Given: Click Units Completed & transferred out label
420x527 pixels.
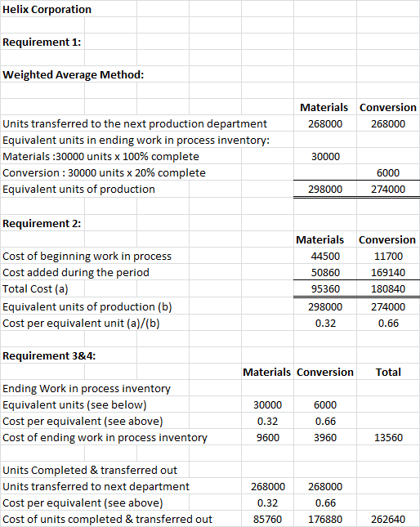Looking at the screenshot, I should tap(90, 471).
